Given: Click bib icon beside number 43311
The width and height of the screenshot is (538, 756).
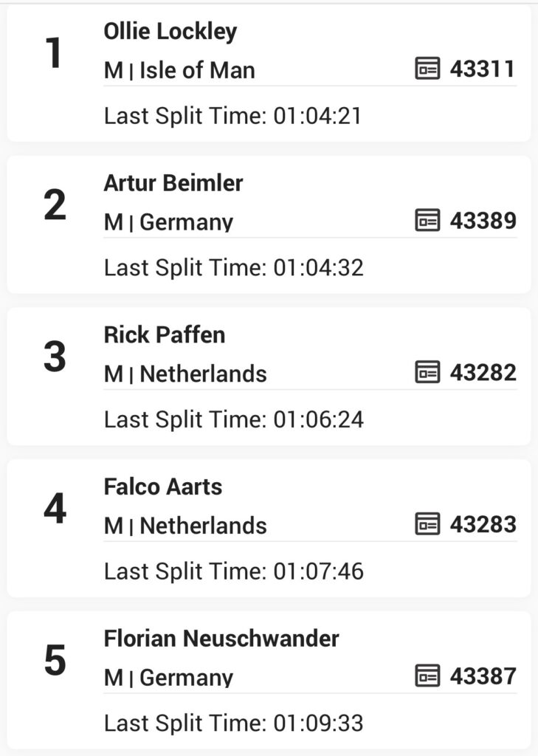Looking at the screenshot, I should pos(427,68).
